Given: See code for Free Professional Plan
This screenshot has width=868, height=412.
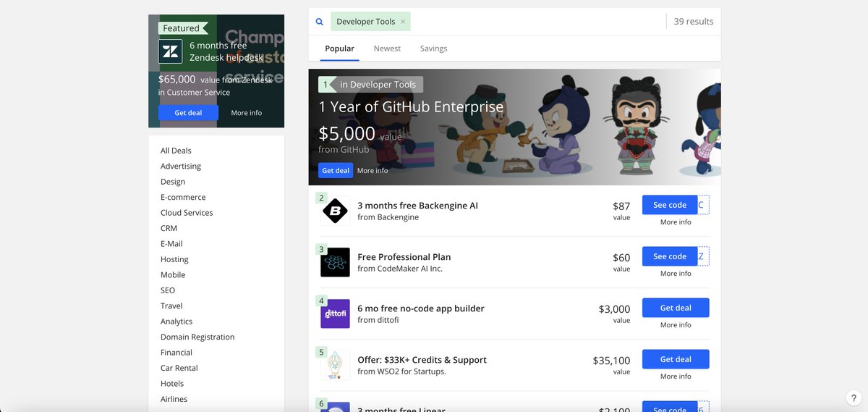Looking at the screenshot, I should coord(670,256).
